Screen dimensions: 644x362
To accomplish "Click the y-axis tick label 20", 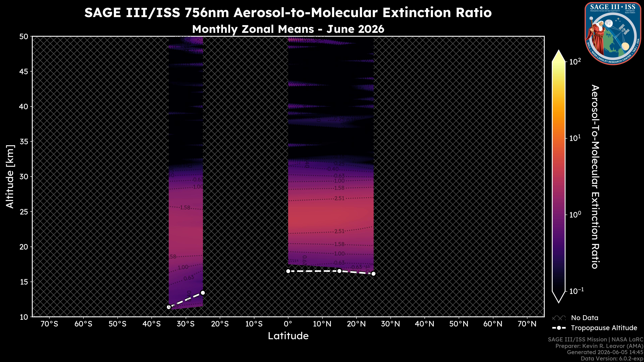I will [x=24, y=247].
